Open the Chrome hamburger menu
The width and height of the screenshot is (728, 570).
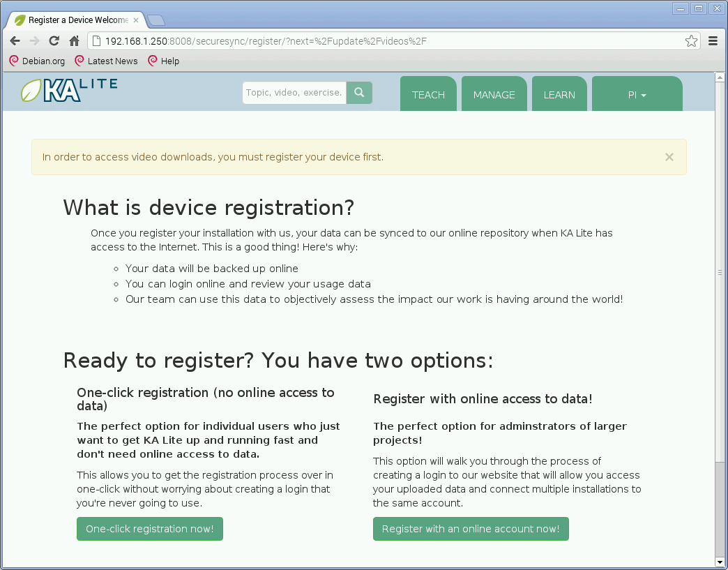tap(713, 41)
